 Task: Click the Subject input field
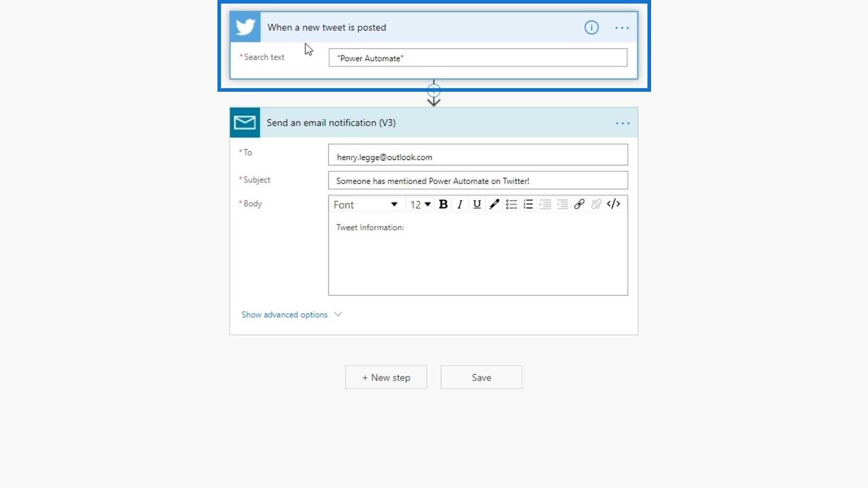coord(478,181)
